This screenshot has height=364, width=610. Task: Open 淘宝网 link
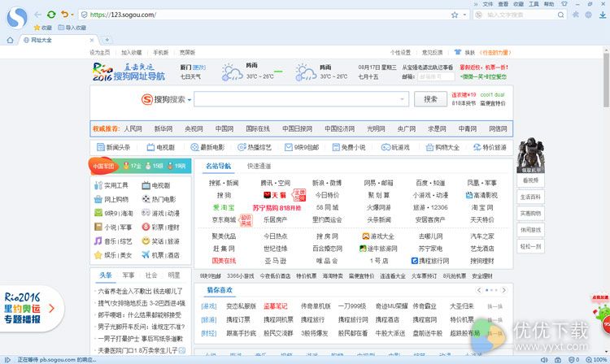click(x=482, y=208)
